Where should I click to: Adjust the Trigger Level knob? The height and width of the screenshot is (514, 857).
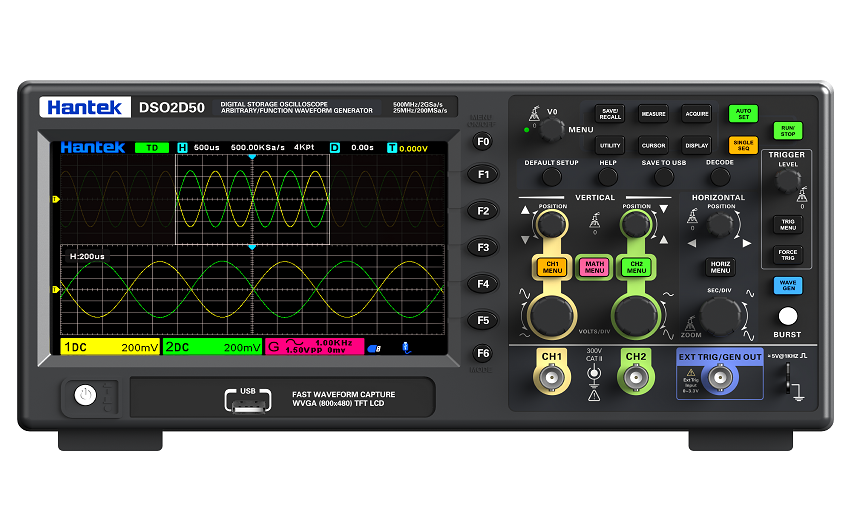[x=788, y=180]
